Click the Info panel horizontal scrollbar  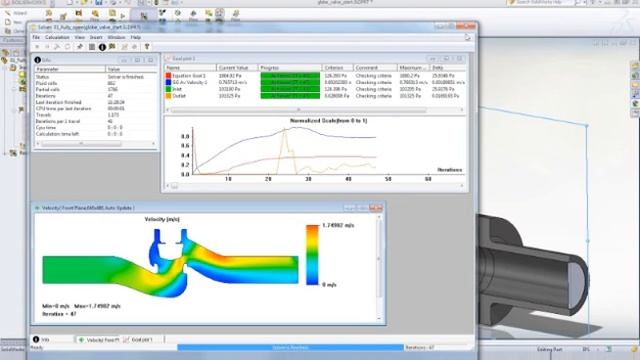click(81, 144)
